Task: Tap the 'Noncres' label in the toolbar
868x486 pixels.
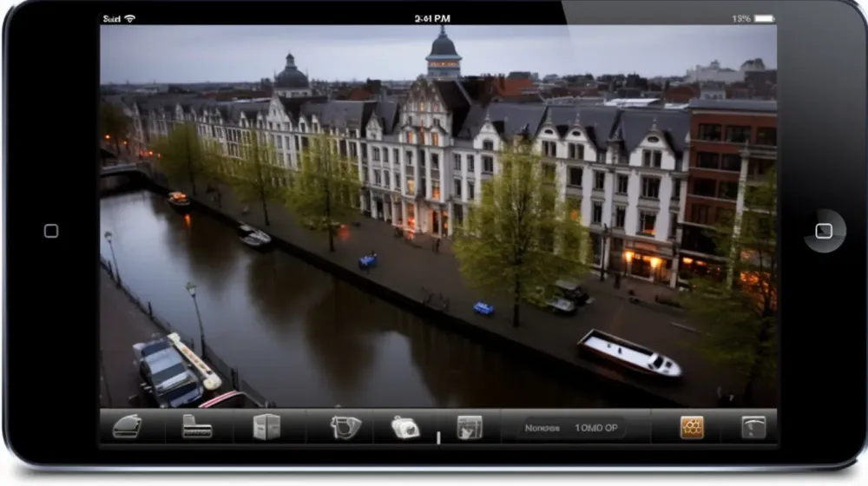Action: [x=542, y=428]
